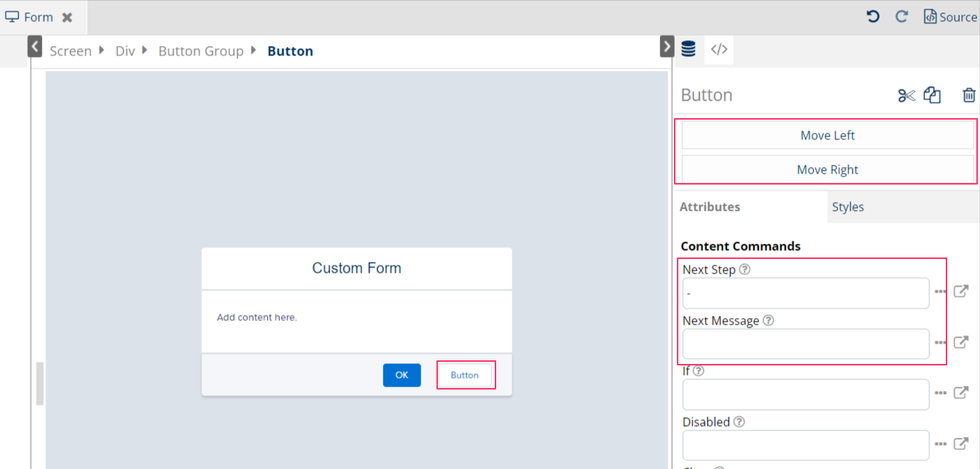Collapse the right properties panel arrow
This screenshot has width=980, height=469.
pyautogui.click(x=666, y=47)
